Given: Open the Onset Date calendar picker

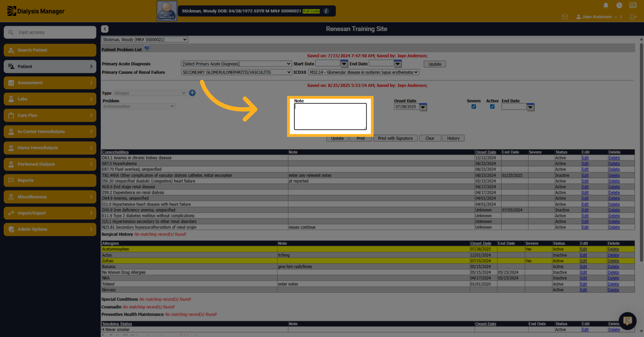Looking at the screenshot, I should 423,107.
